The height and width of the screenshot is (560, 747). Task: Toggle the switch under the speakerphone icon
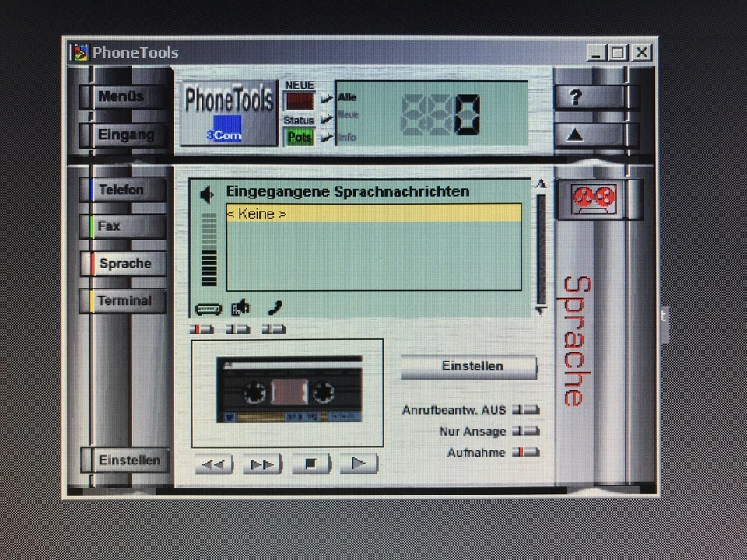click(238, 329)
